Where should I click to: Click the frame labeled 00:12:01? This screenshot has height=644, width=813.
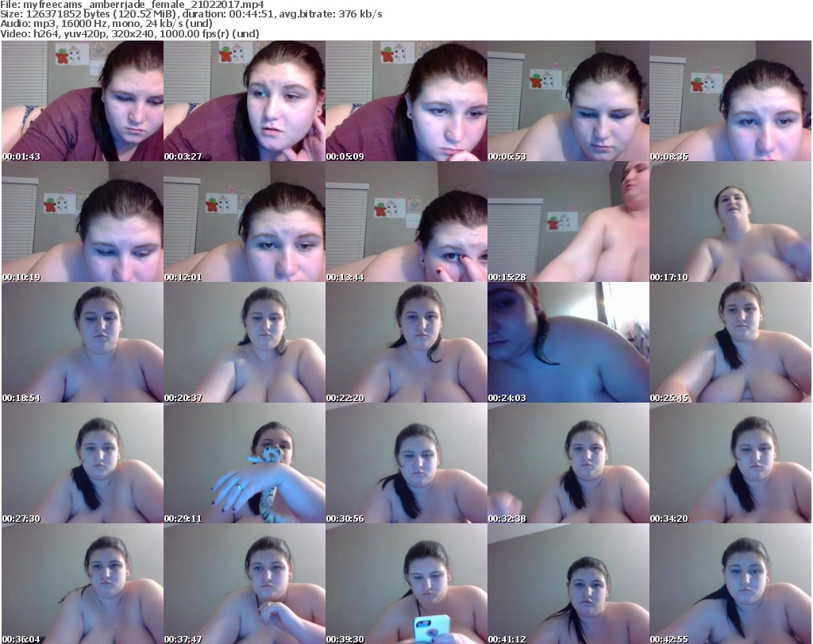point(245,222)
